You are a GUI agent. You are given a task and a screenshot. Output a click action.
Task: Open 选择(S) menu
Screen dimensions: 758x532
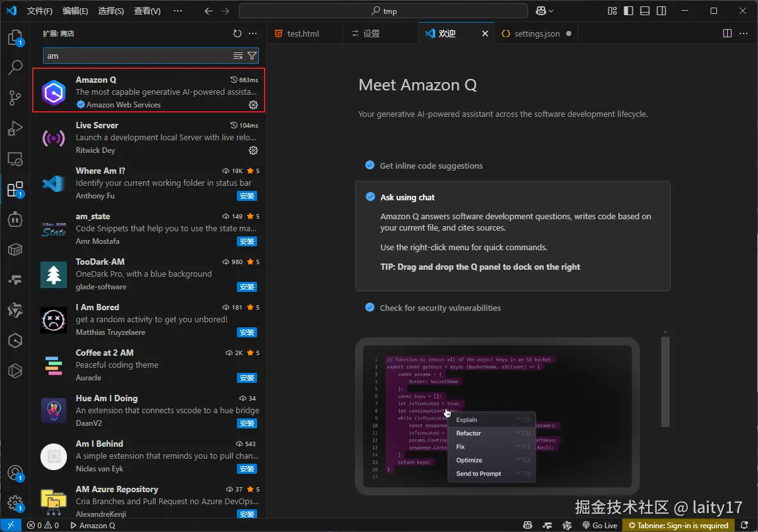(111, 11)
